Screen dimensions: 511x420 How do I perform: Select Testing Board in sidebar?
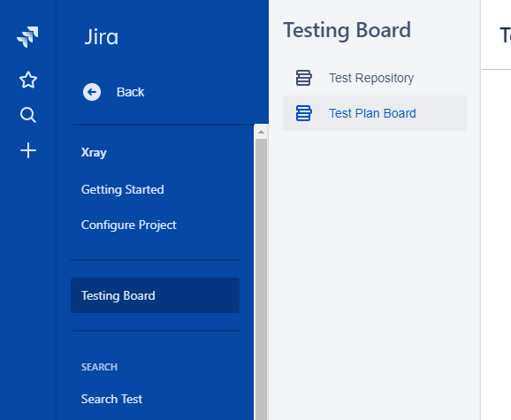(x=155, y=295)
